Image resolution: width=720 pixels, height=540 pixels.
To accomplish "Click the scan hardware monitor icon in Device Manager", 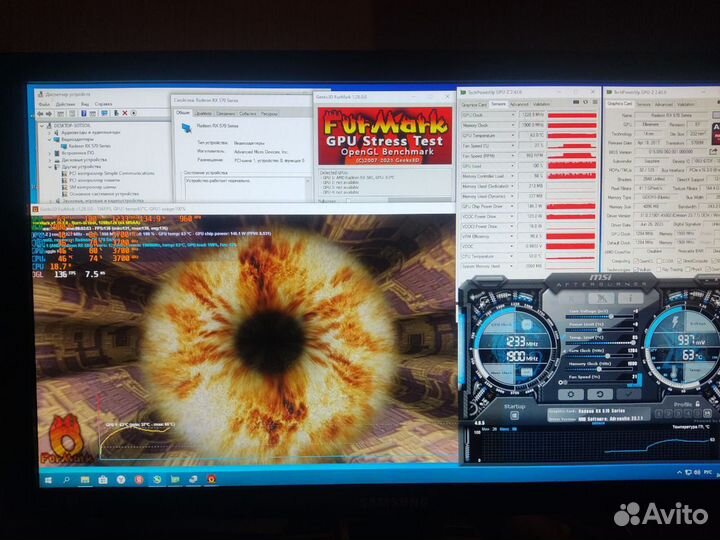I will pyautogui.click(x=104, y=113).
